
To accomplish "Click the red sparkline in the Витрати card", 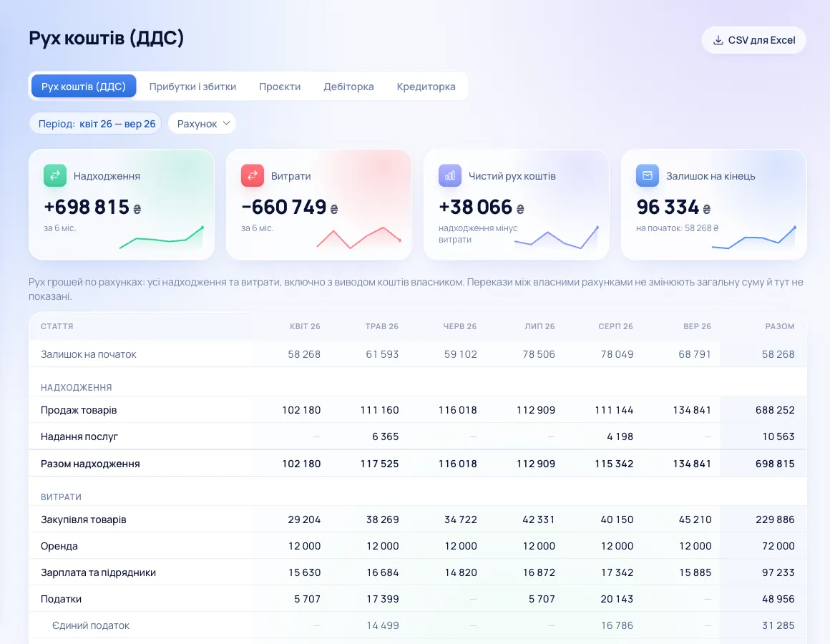I will tap(359, 238).
